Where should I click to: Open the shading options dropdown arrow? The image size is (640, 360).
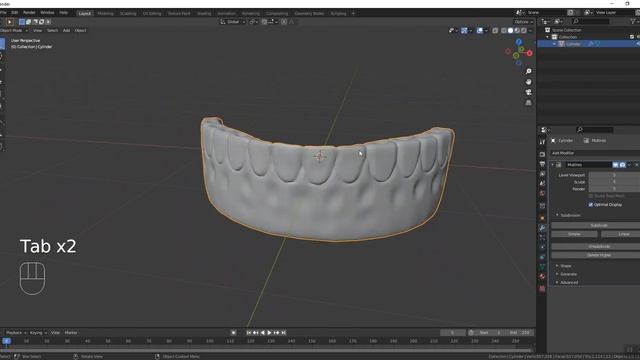click(530, 31)
